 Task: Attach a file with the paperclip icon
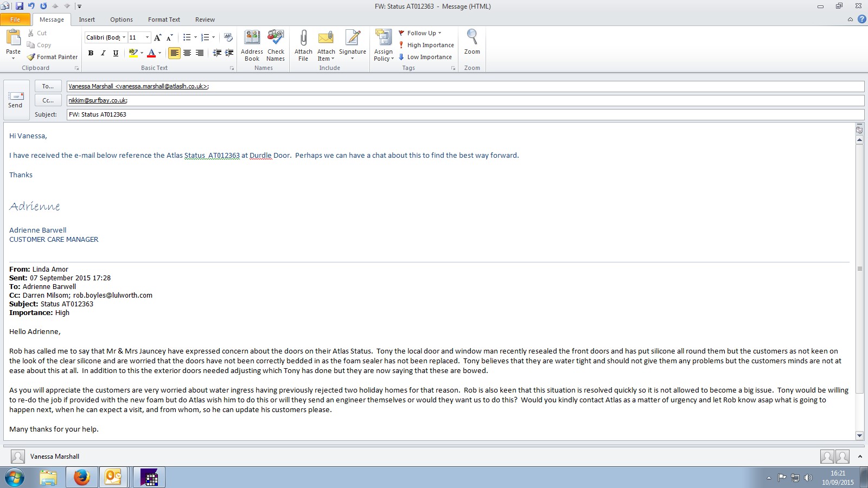(303, 46)
